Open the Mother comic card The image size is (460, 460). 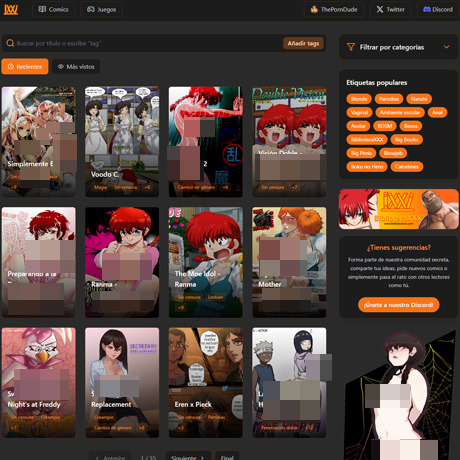(289, 262)
